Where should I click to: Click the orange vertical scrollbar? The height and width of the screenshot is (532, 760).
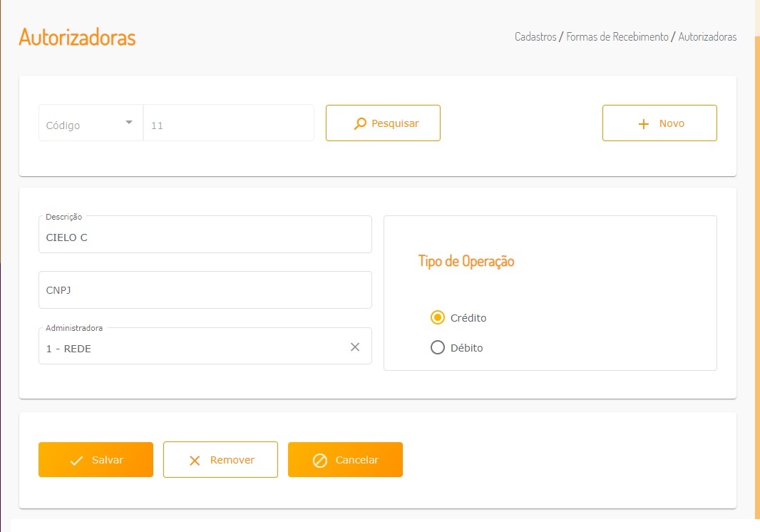tap(757, 271)
